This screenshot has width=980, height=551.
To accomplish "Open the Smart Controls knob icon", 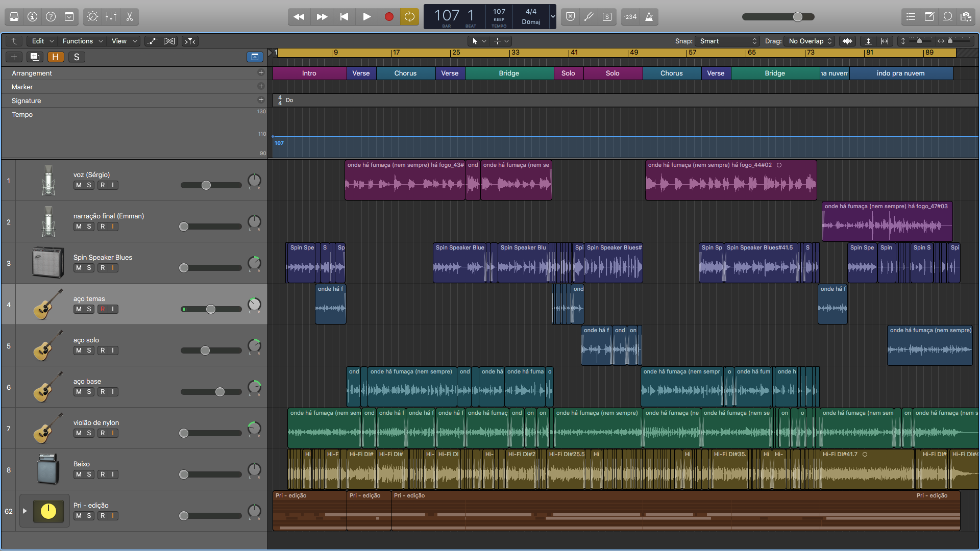I will click(92, 17).
